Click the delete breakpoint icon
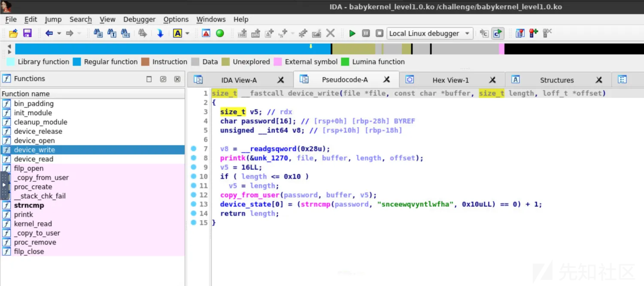Screen dimensions: 644x286 point(547,33)
